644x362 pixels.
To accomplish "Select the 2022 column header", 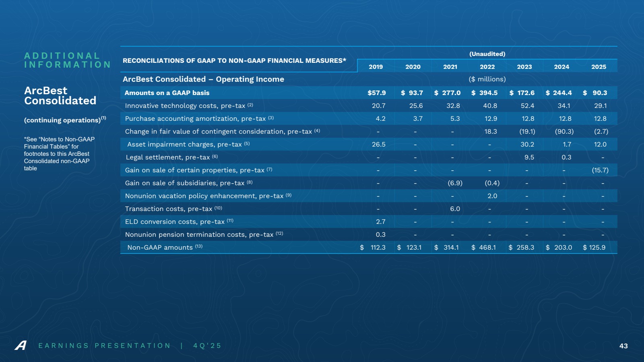I will coord(487,67).
